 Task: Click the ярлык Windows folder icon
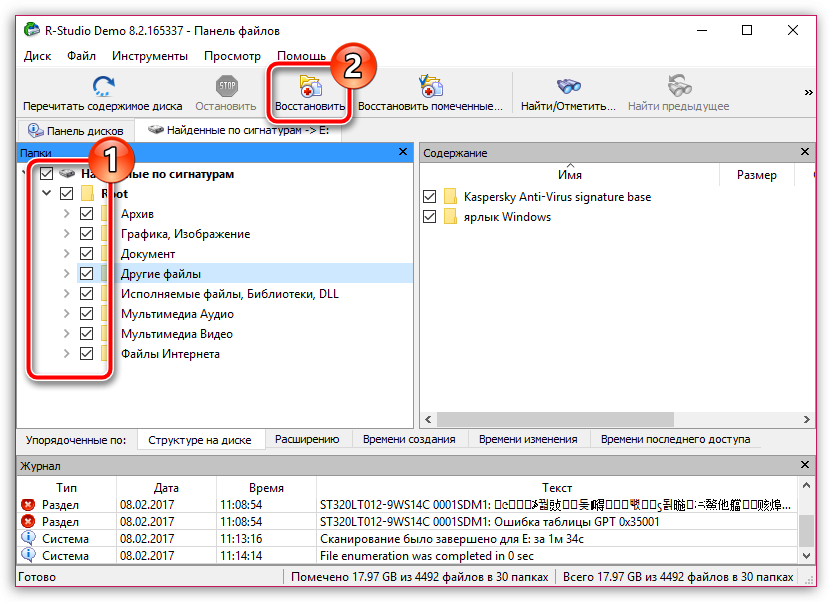pyautogui.click(x=450, y=217)
